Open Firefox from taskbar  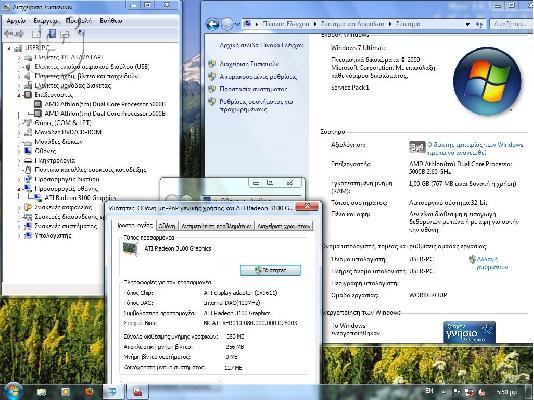(x=90, y=393)
